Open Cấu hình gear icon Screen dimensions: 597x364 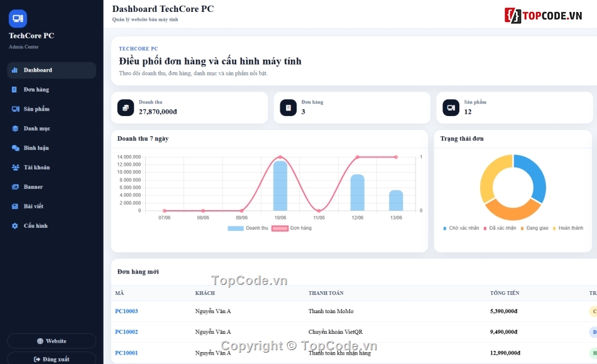pos(15,226)
